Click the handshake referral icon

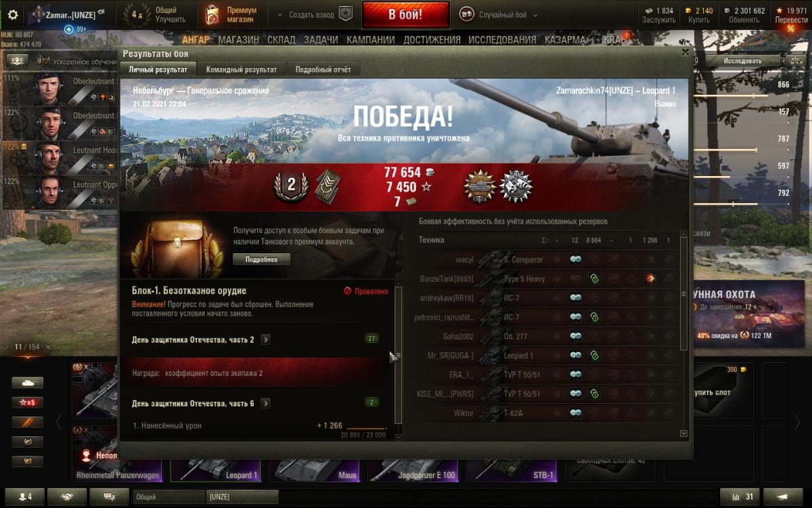coord(68,496)
